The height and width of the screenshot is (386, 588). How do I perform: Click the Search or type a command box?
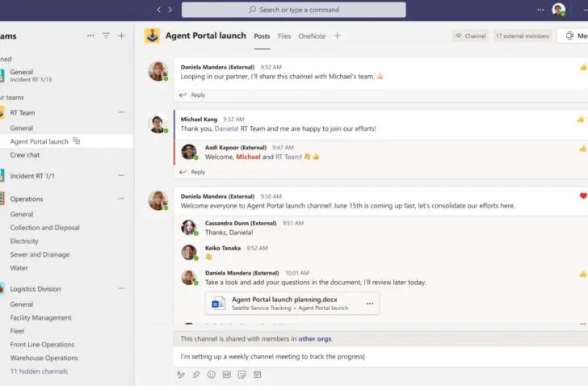[294, 10]
